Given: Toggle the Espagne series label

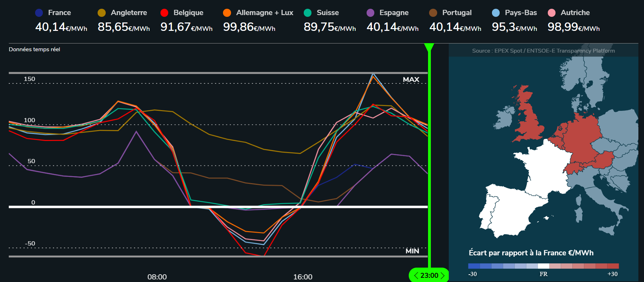Looking at the screenshot, I should point(394,13).
